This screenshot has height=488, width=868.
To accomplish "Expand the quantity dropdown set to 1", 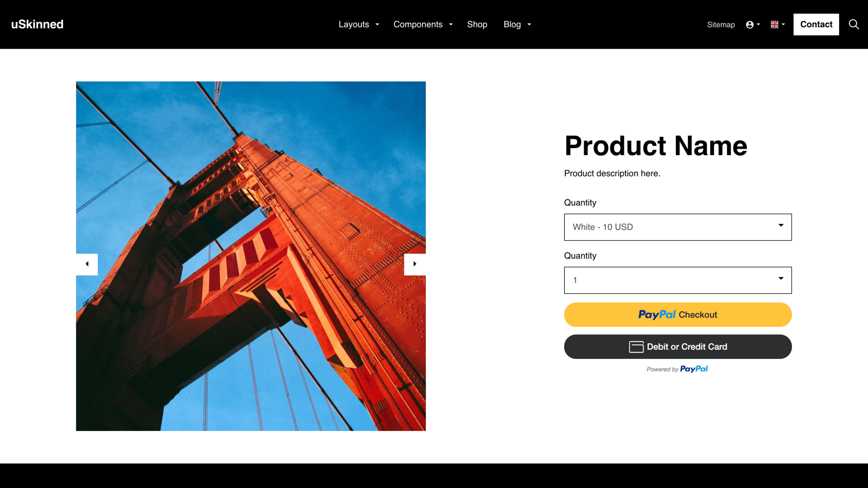I will (678, 280).
